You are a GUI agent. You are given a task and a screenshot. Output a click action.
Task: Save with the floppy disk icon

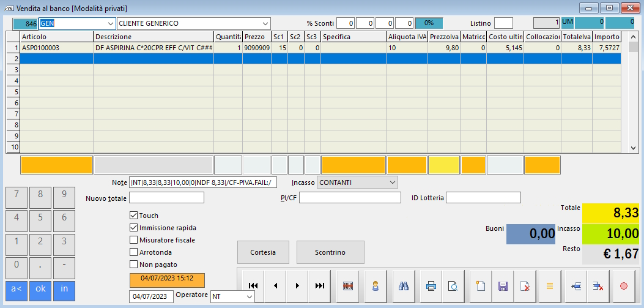(x=503, y=285)
